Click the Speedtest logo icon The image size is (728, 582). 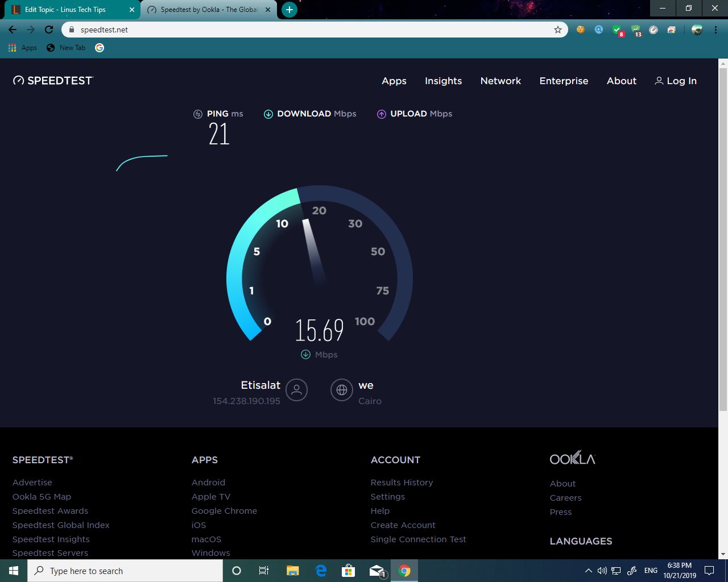click(19, 80)
